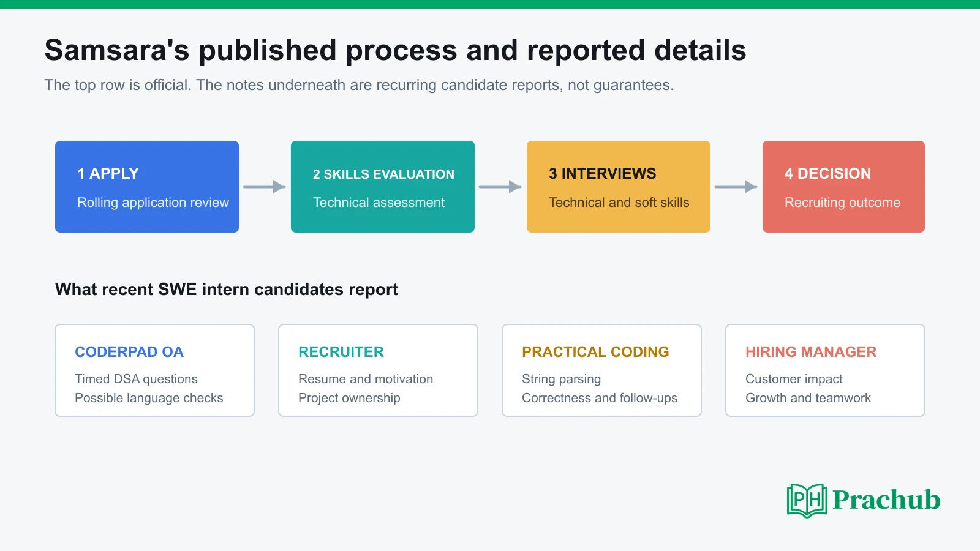This screenshot has height=551, width=980.
Task: Click the "Possible language checks" line
Action: [149, 398]
